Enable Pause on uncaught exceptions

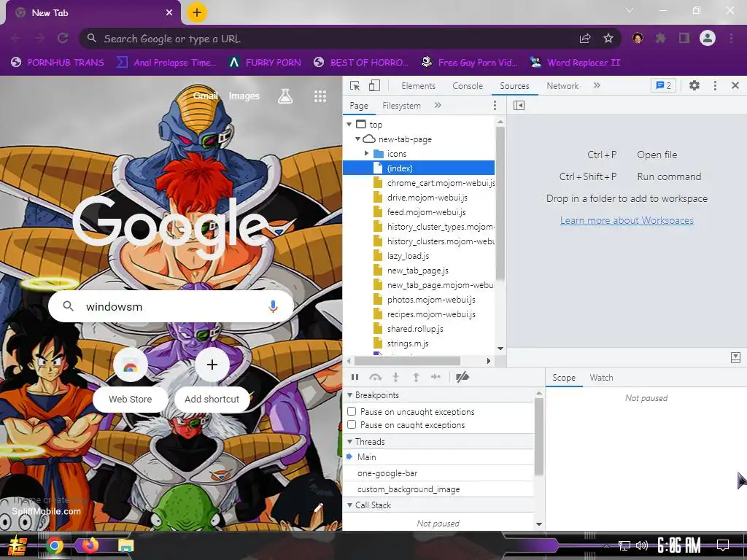(x=352, y=411)
